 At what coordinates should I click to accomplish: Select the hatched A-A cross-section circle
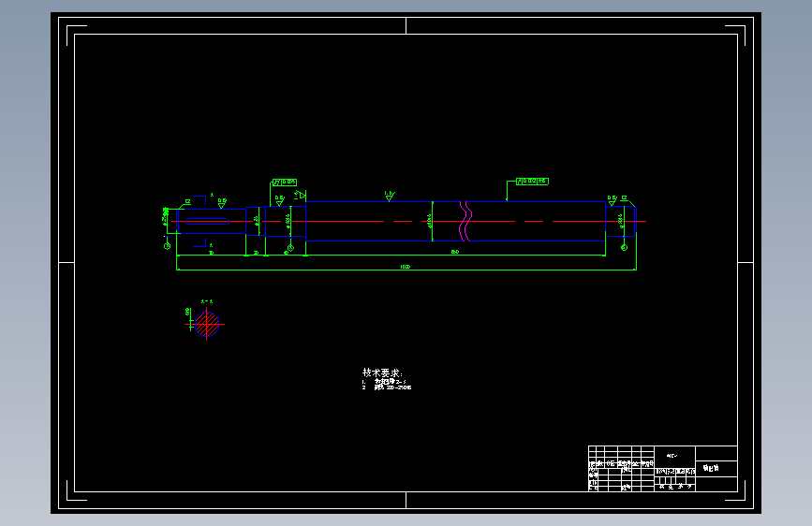point(207,324)
